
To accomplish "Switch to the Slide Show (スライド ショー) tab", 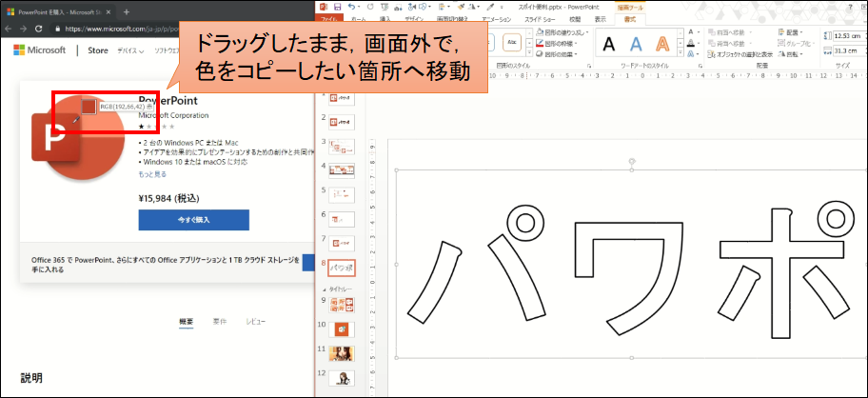I will [540, 19].
